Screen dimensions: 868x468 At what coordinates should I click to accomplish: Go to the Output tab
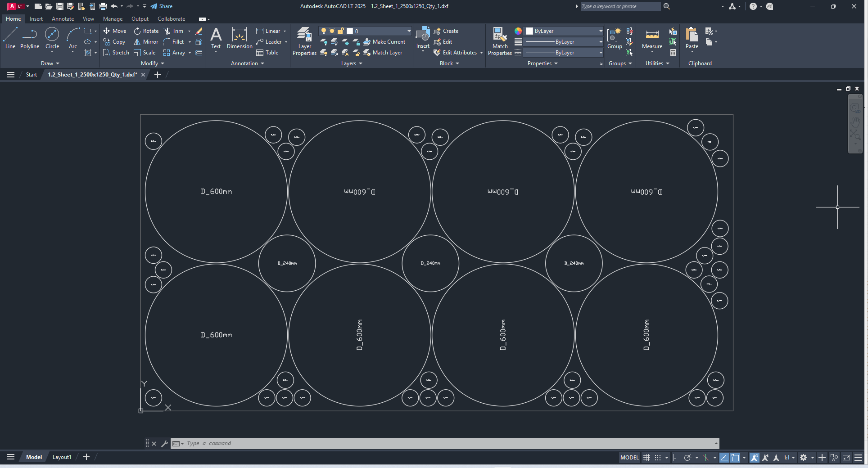pyautogui.click(x=140, y=19)
